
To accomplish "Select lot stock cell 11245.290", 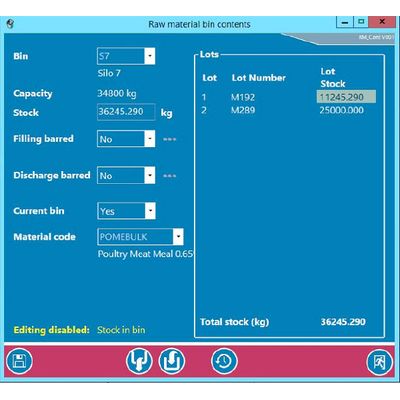I will [x=346, y=97].
